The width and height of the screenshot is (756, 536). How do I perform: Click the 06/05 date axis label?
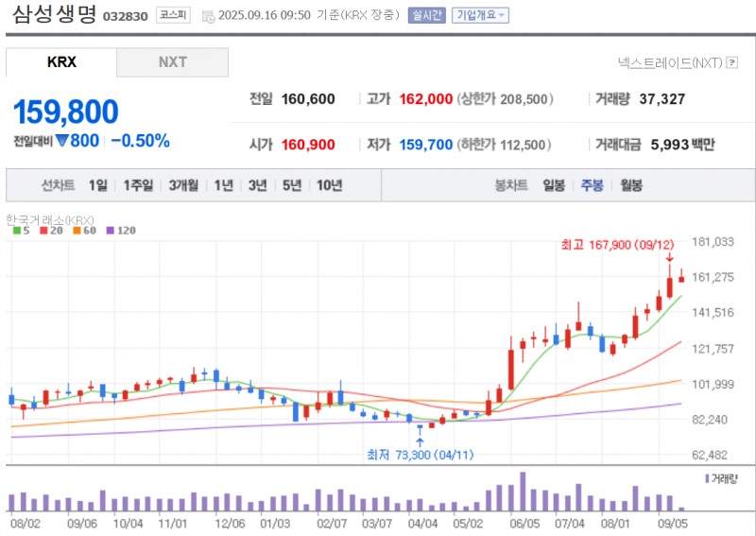click(524, 524)
